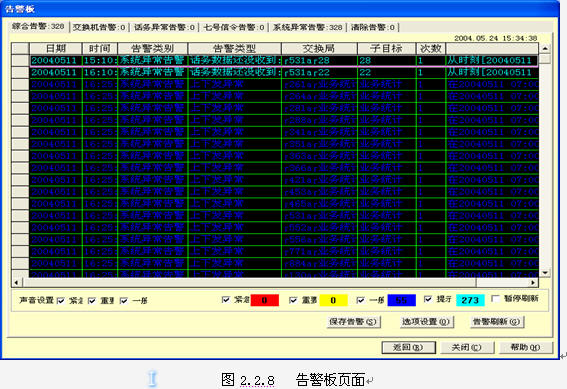Open 选项设置(O) options

point(426,321)
